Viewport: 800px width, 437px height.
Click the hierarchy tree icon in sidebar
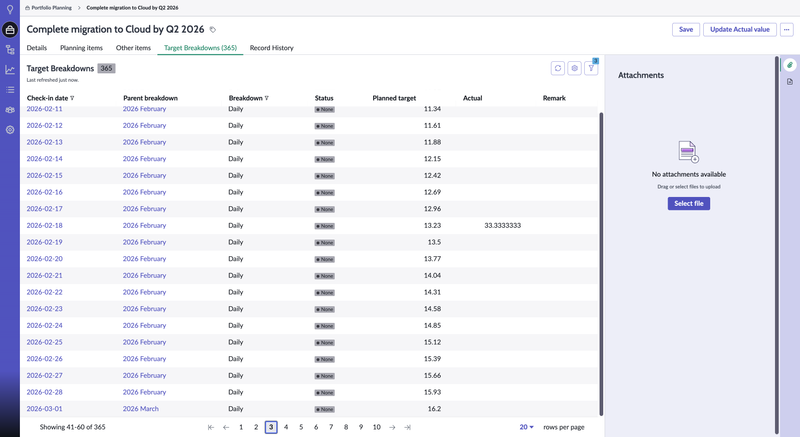[x=10, y=50]
